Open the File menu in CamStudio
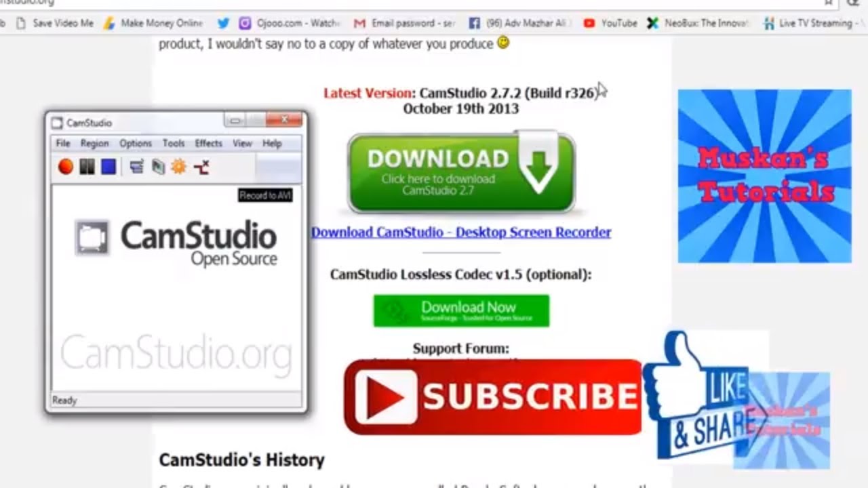The height and width of the screenshot is (488, 868). [63, 143]
